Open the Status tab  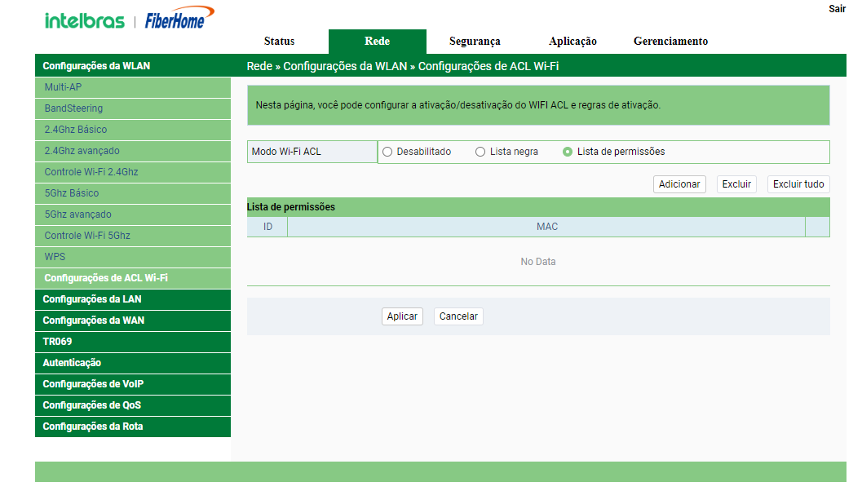coord(279,42)
